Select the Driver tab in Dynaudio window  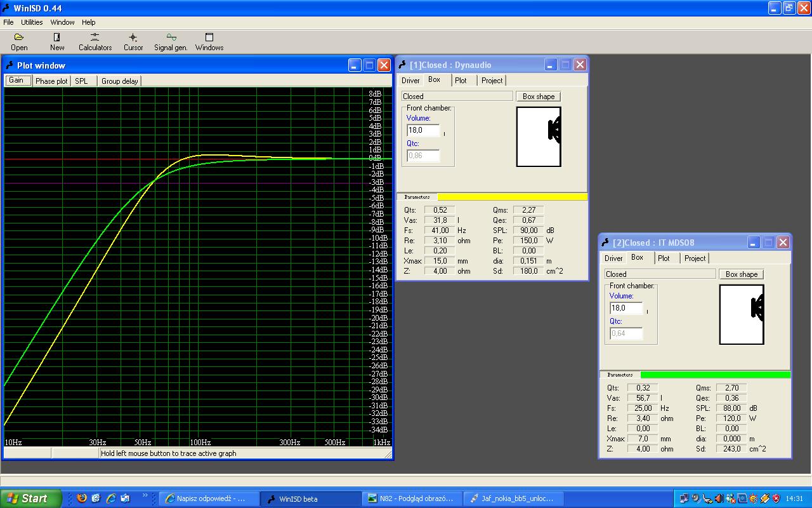coord(410,81)
